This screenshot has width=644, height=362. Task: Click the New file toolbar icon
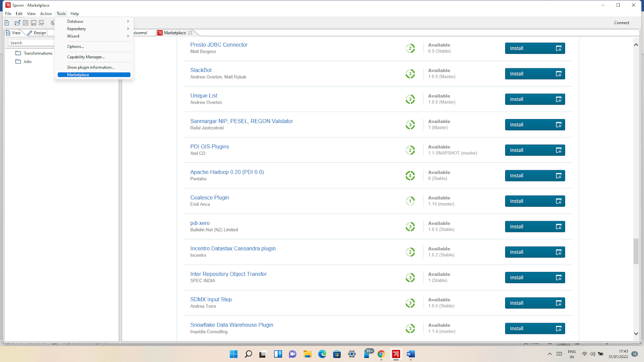[7, 23]
